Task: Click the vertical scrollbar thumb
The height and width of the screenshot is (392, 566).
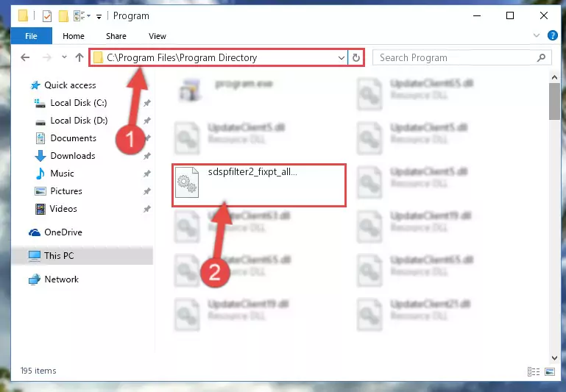Action: tap(554, 101)
